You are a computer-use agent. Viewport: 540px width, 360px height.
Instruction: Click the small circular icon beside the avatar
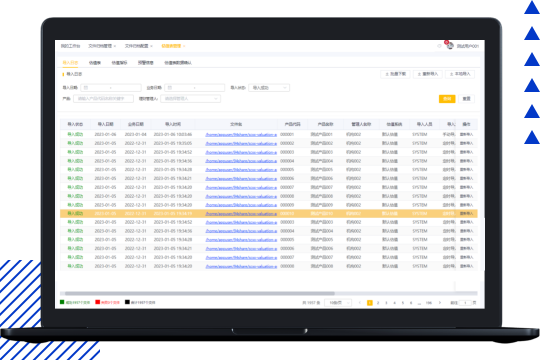coord(439,46)
